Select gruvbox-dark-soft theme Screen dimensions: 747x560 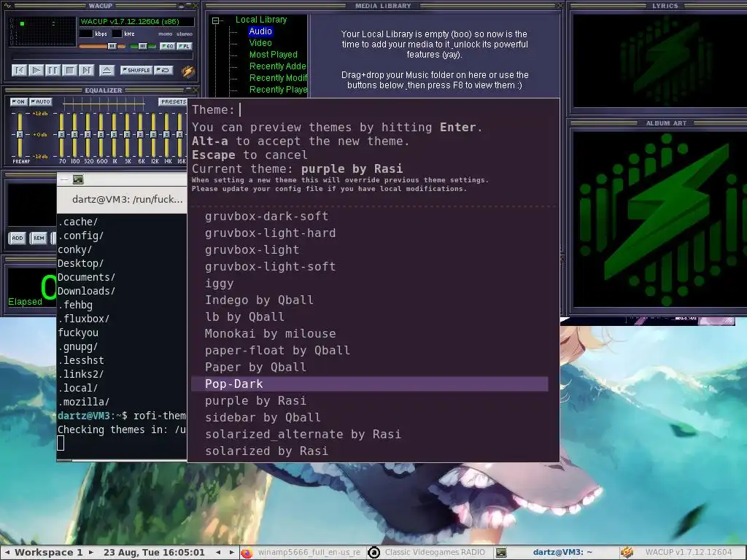[x=370, y=216]
